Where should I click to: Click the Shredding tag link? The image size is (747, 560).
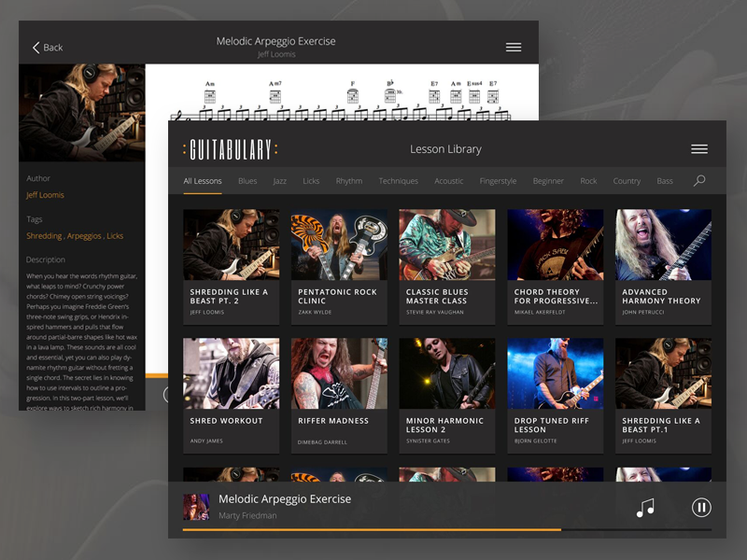tap(44, 236)
